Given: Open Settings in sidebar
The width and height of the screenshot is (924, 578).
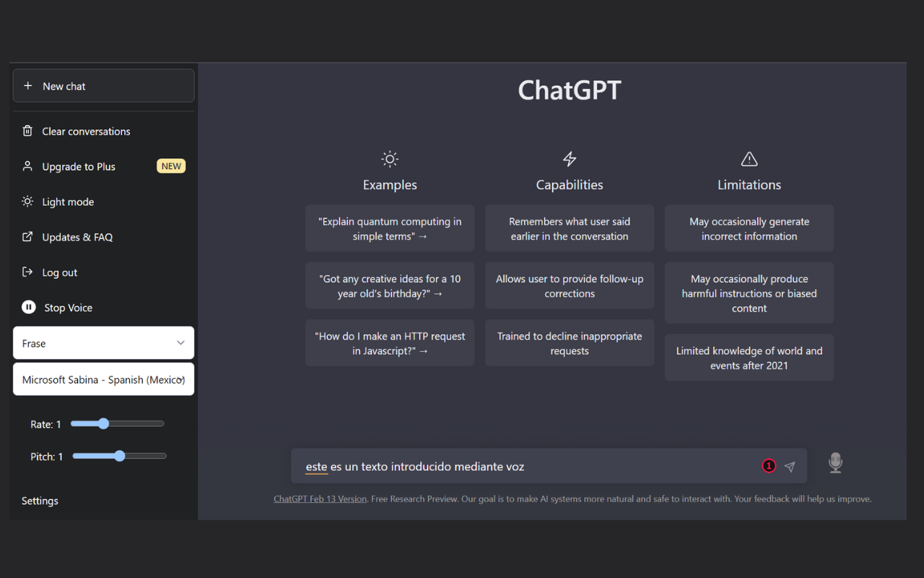Looking at the screenshot, I should point(40,501).
